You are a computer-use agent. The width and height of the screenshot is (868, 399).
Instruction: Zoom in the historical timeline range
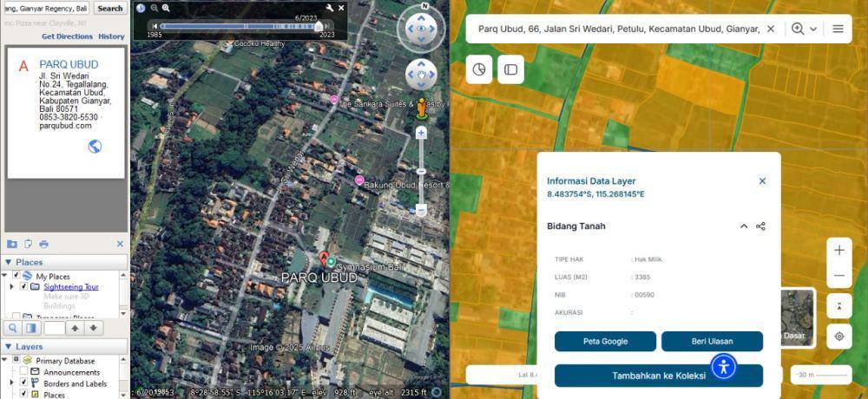pyautogui.click(x=166, y=9)
